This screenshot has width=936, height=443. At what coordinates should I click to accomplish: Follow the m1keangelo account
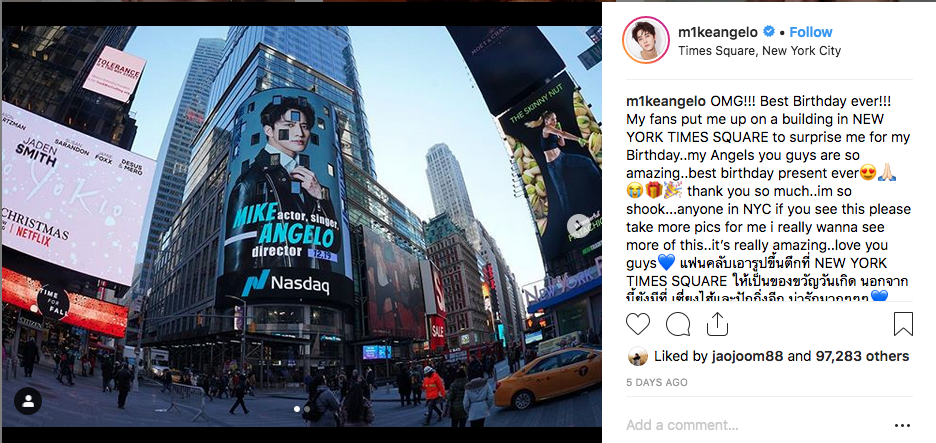811,32
